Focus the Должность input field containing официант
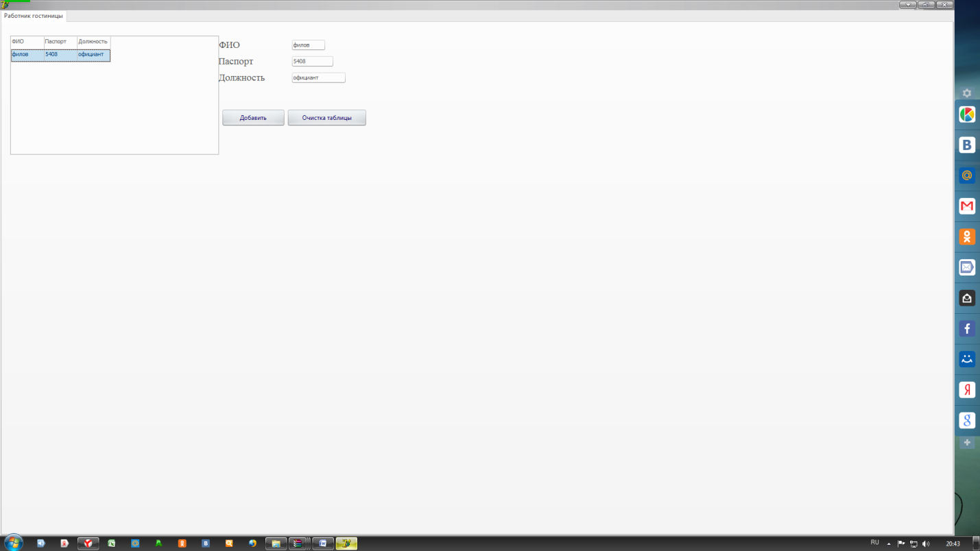 point(318,78)
